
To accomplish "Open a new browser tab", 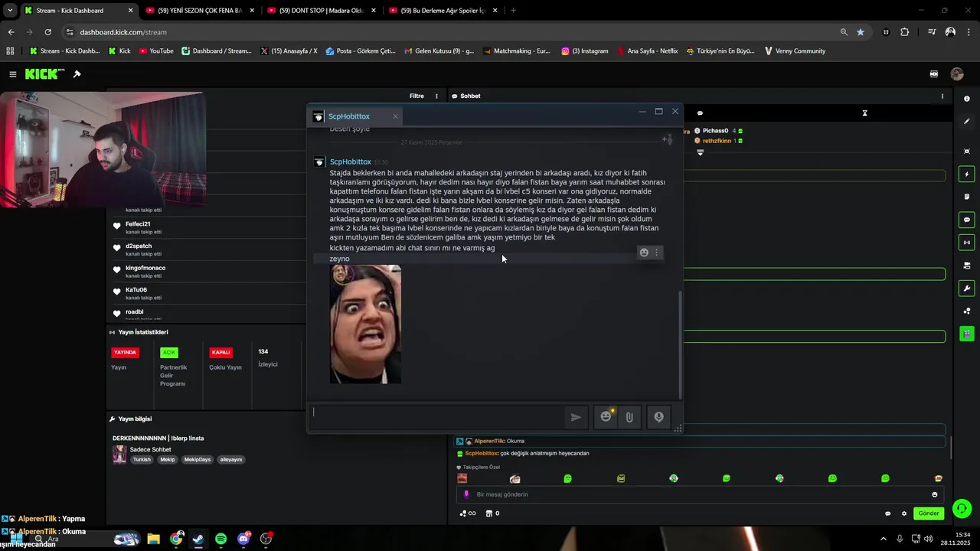I will pyautogui.click(x=513, y=11).
